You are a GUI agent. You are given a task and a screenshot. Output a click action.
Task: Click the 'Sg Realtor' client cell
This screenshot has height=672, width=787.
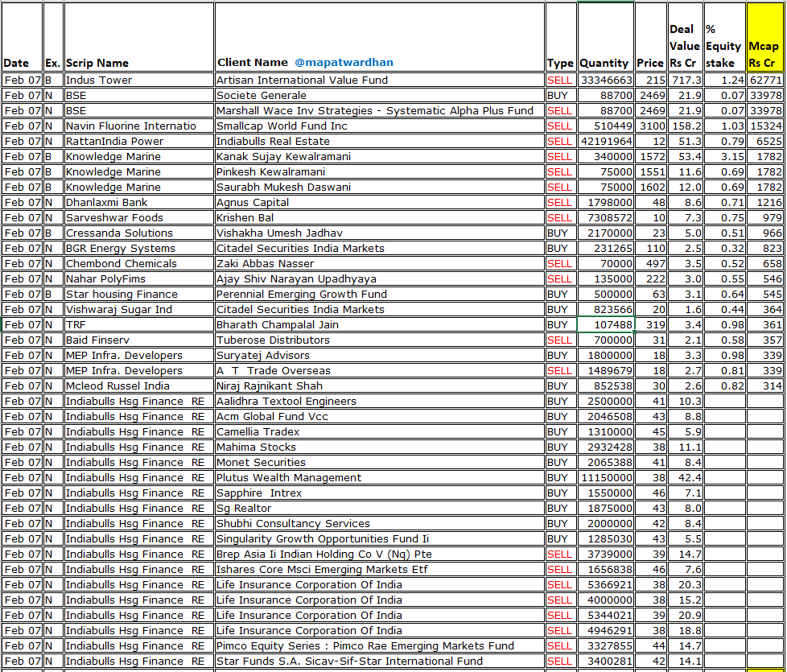(380, 509)
